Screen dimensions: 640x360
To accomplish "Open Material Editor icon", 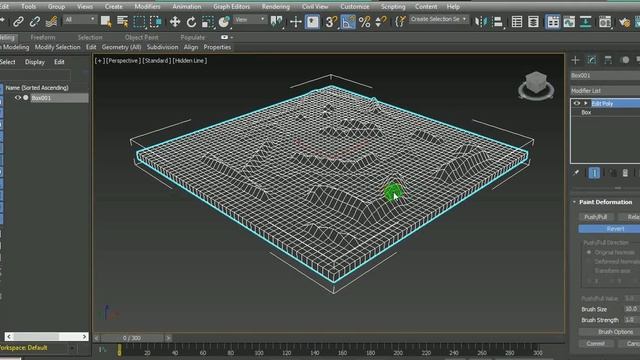I will click(605, 22).
